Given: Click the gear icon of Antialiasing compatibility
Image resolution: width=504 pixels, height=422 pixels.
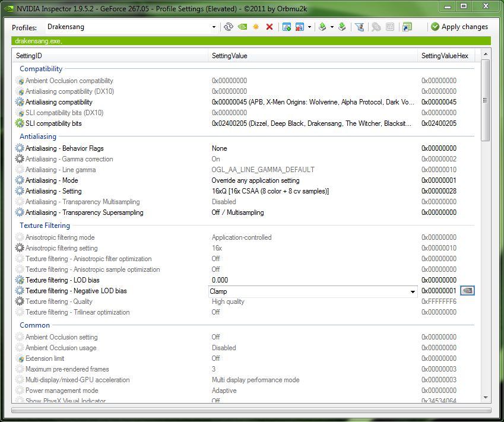Looking at the screenshot, I should click(20, 102).
